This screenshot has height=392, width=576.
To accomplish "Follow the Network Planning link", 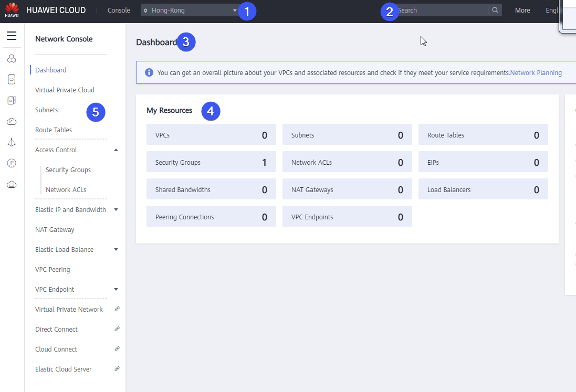I will point(536,72).
